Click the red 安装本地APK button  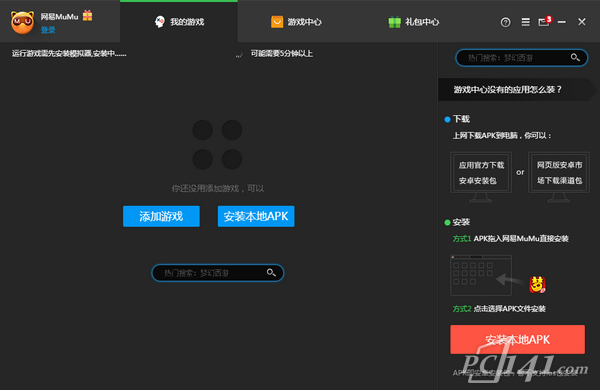point(517,339)
